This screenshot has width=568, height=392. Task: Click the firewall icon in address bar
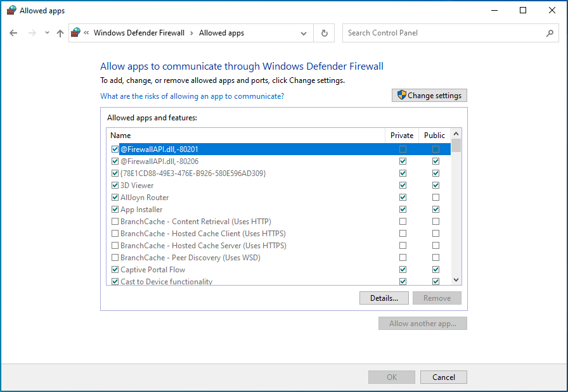(x=76, y=33)
